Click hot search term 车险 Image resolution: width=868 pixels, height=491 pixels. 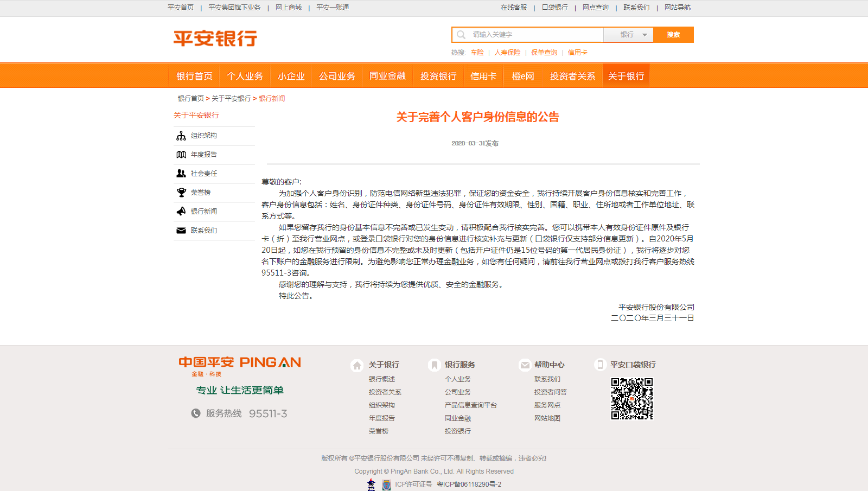pyautogui.click(x=477, y=53)
